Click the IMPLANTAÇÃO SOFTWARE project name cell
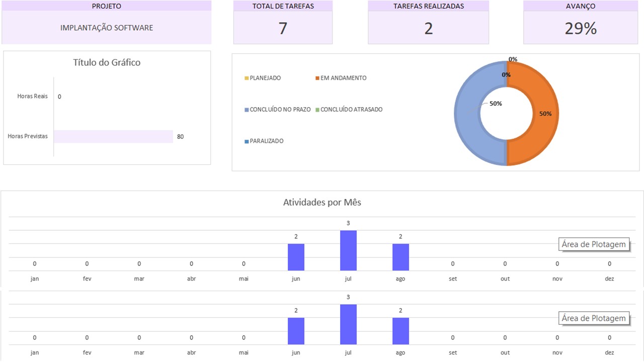The height and width of the screenshot is (362, 644). click(106, 28)
